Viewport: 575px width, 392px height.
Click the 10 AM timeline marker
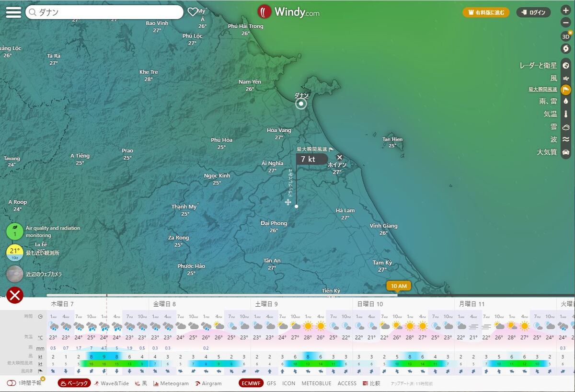tap(399, 286)
